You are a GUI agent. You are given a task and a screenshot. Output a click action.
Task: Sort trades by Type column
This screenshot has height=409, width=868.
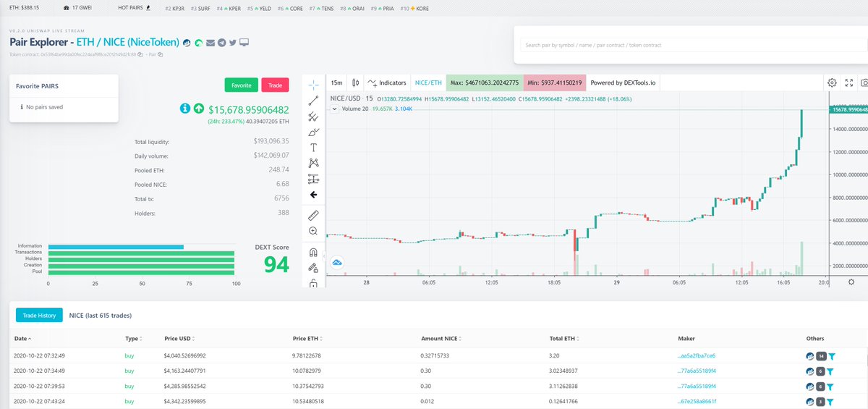pyautogui.click(x=133, y=338)
